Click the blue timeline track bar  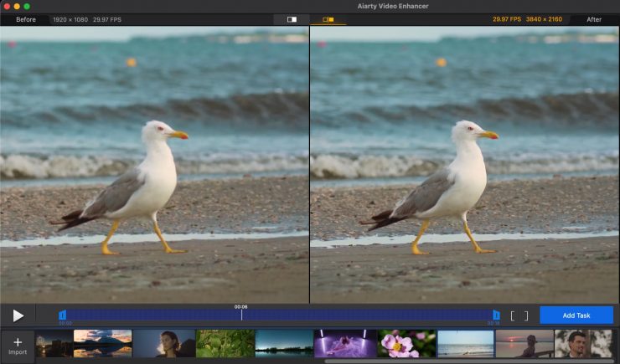[x=279, y=315]
